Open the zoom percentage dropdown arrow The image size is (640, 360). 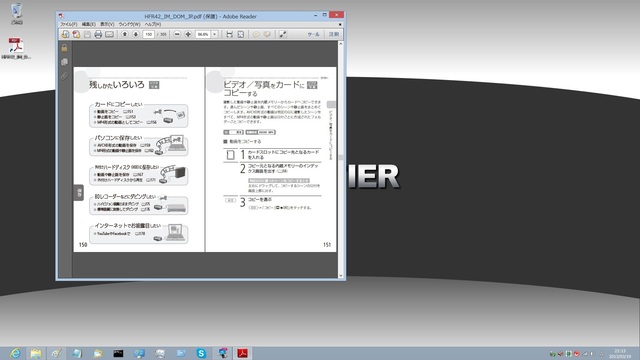[214, 35]
